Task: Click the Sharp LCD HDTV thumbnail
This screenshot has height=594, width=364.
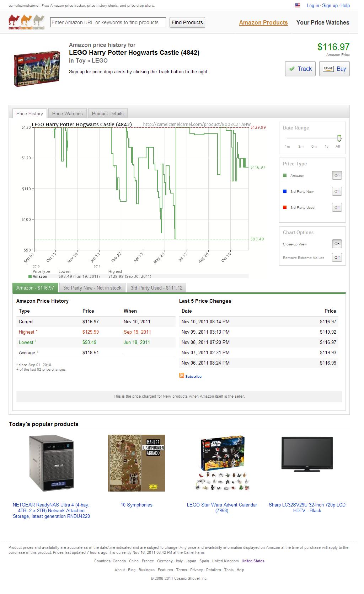Action: 307,455
